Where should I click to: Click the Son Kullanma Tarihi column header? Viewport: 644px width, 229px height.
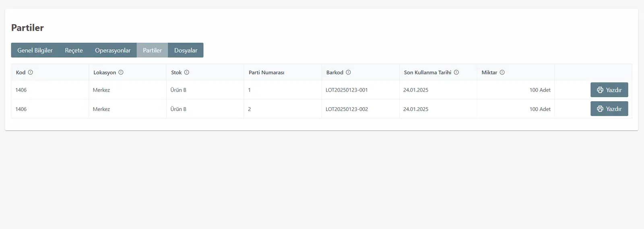tap(427, 73)
